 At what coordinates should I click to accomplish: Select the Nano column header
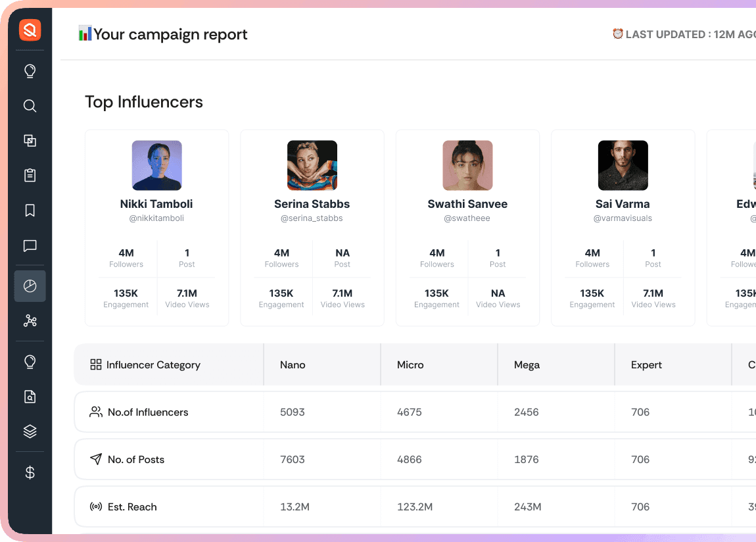293,365
